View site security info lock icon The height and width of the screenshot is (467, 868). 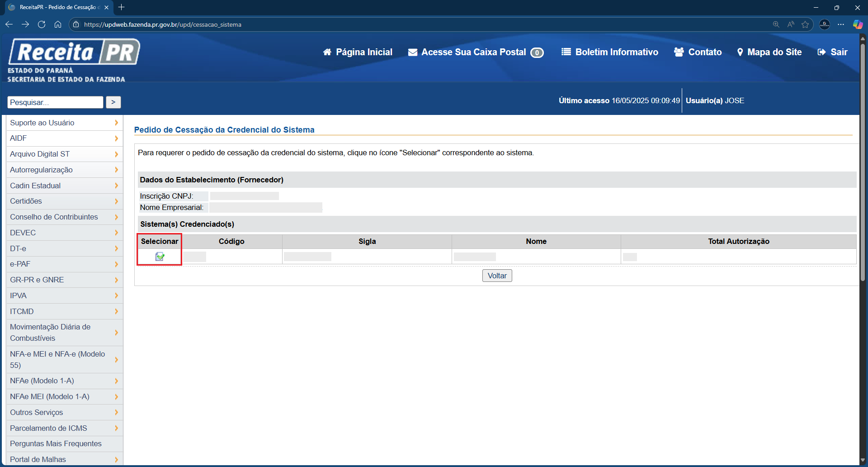[x=76, y=24]
